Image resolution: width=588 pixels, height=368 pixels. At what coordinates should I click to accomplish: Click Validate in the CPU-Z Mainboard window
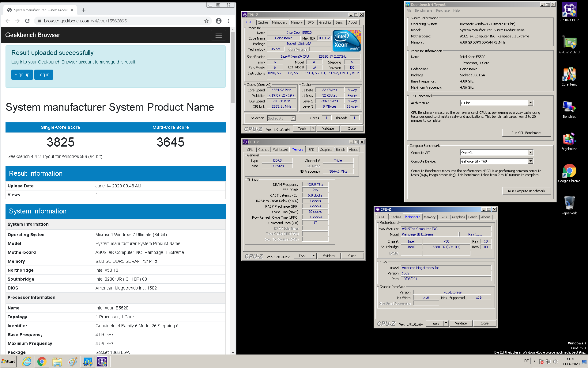461,323
